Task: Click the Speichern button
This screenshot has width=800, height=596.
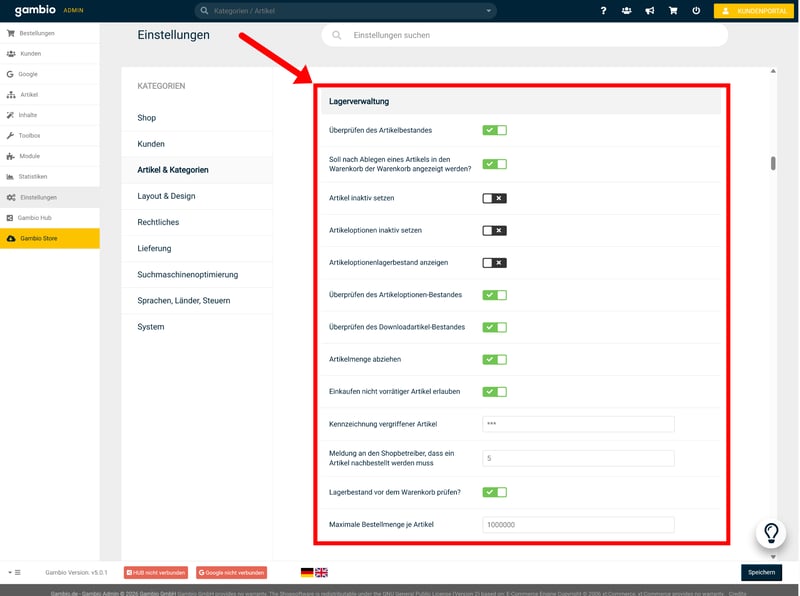Action: tap(761, 572)
